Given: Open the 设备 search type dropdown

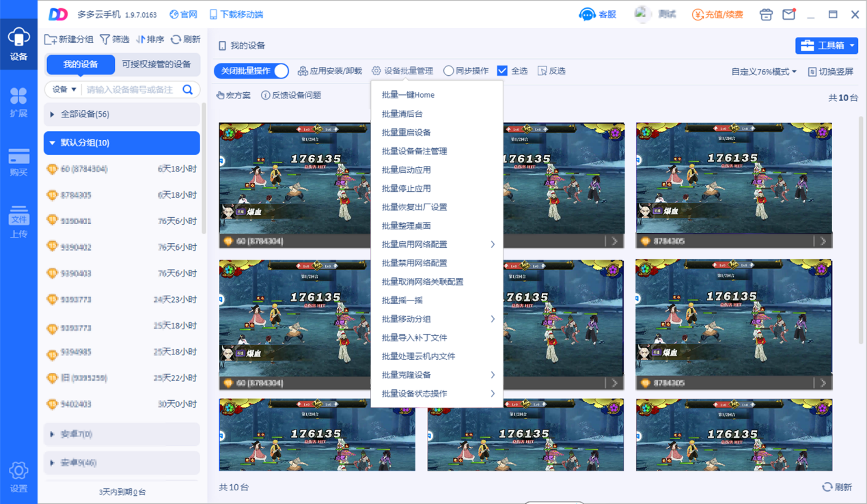Looking at the screenshot, I should (x=65, y=89).
